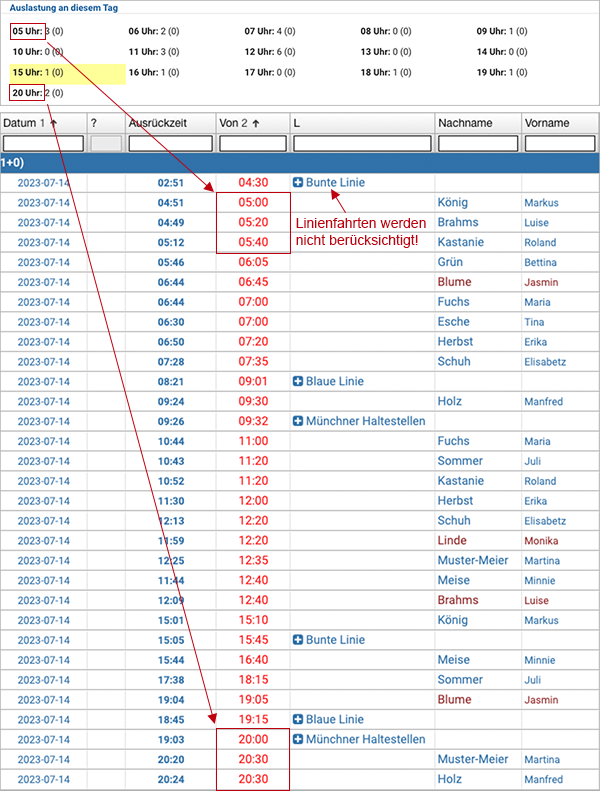Image resolution: width=600 pixels, height=791 pixels.
Task: Select the 11 Uhr load entry
Action: (x=154, y=52)
